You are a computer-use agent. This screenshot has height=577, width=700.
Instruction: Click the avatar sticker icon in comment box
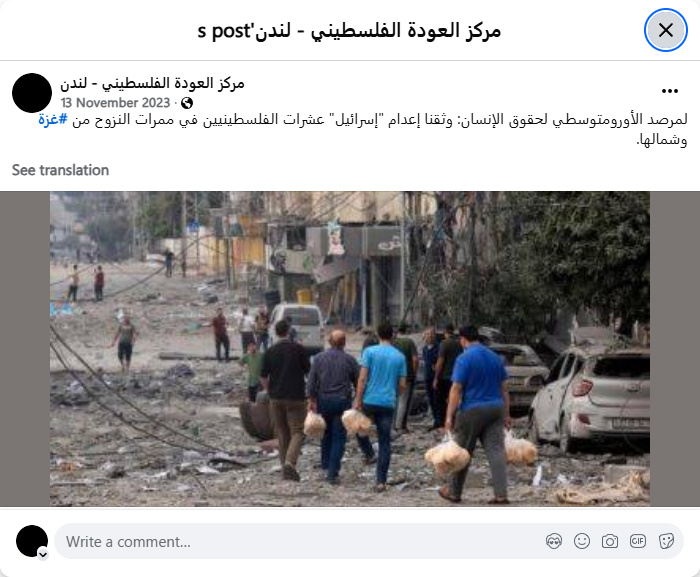pos(554,541)
